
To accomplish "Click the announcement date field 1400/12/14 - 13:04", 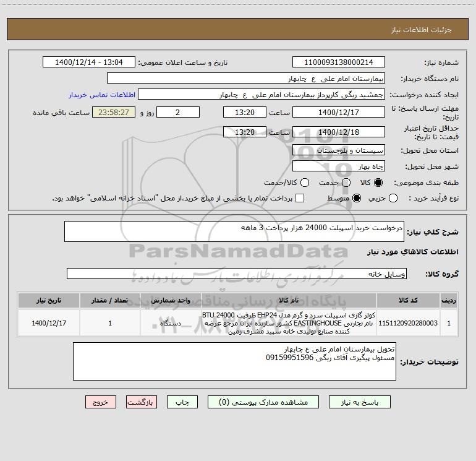I will point(89,62).
